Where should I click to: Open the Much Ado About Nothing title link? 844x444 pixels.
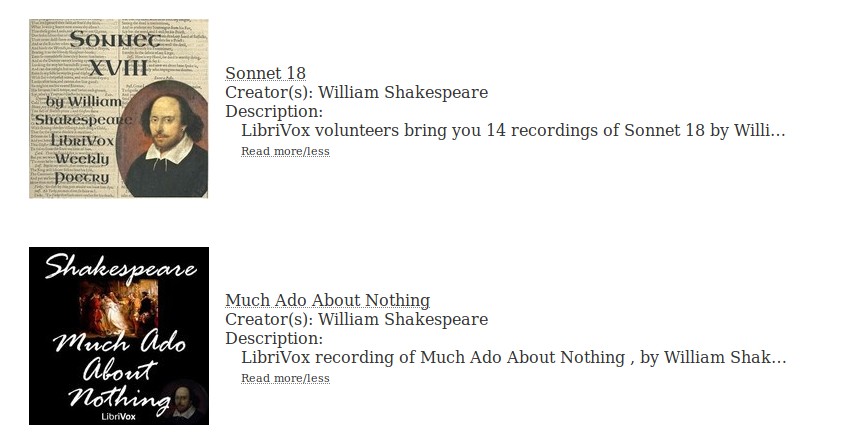pos(327,300)
